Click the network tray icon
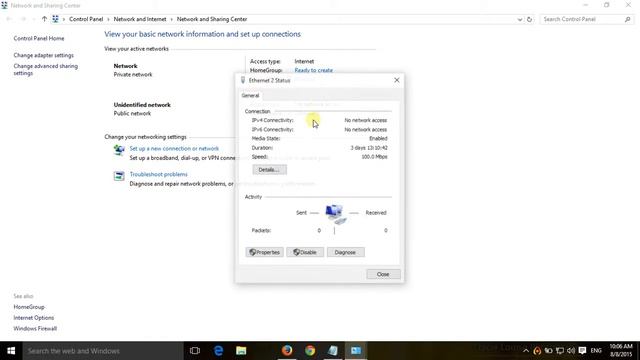Viewport: 640px width, 360px height. click(560, 351)
